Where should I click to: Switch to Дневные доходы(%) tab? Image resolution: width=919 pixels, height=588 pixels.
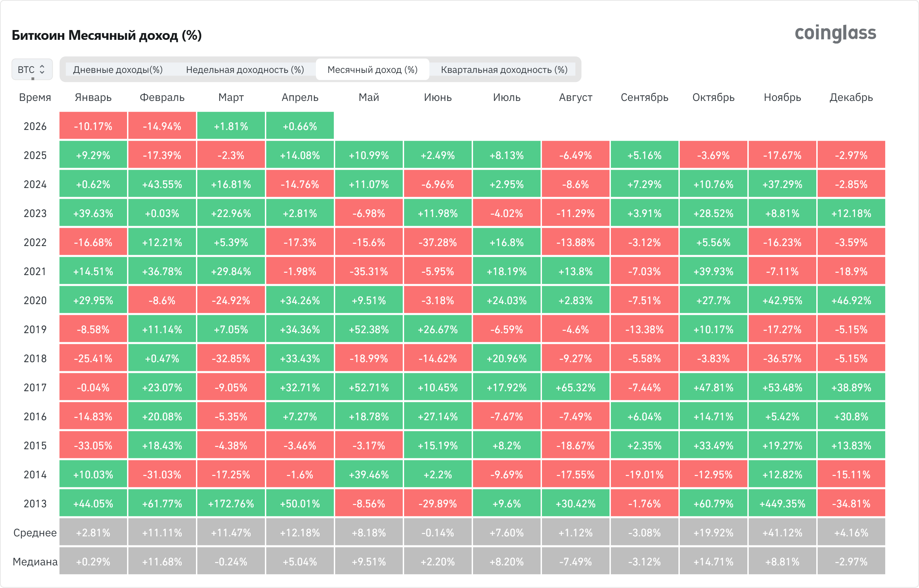pos(118,70)
